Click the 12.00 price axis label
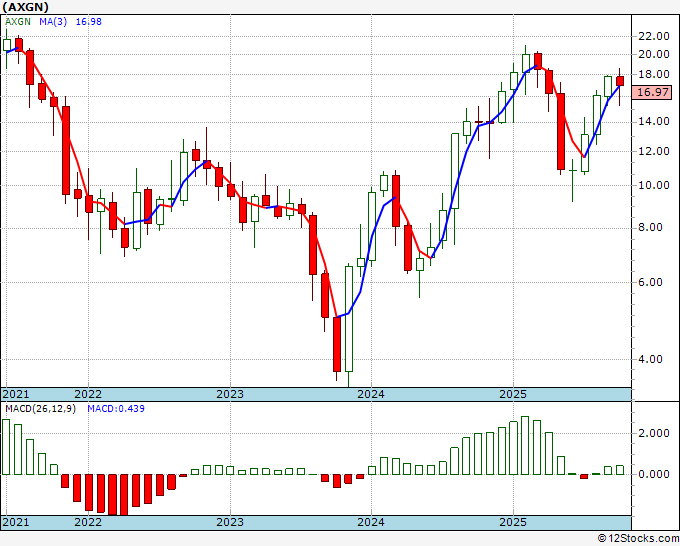The width and height of the screenshot is (680, 546). (654, 151)
